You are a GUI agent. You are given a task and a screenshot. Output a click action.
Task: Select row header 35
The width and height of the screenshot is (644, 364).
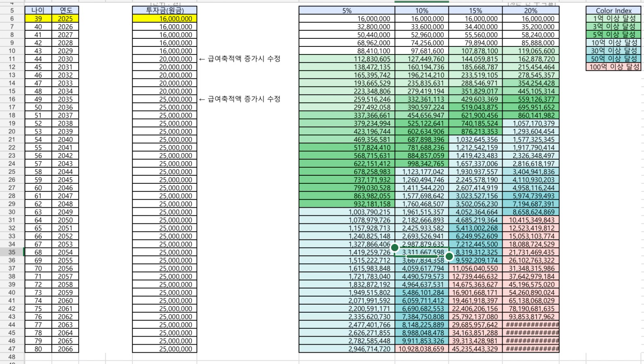point(12,252)
